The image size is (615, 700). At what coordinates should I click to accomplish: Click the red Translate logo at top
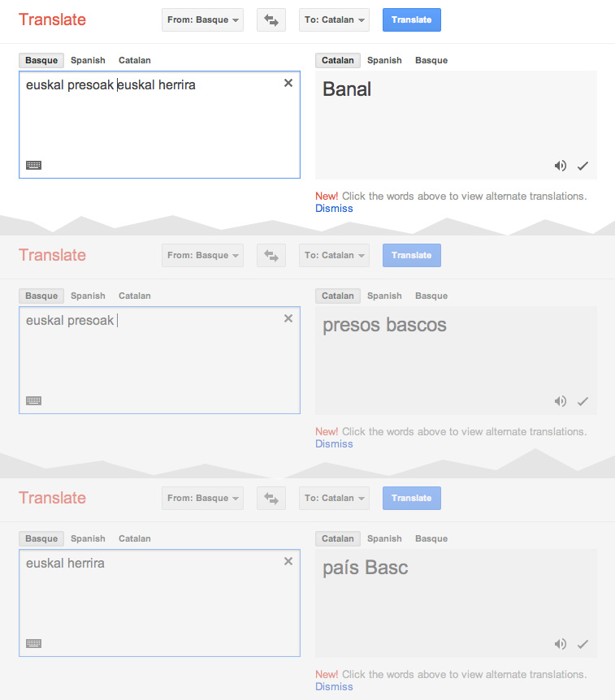(52, 19)
